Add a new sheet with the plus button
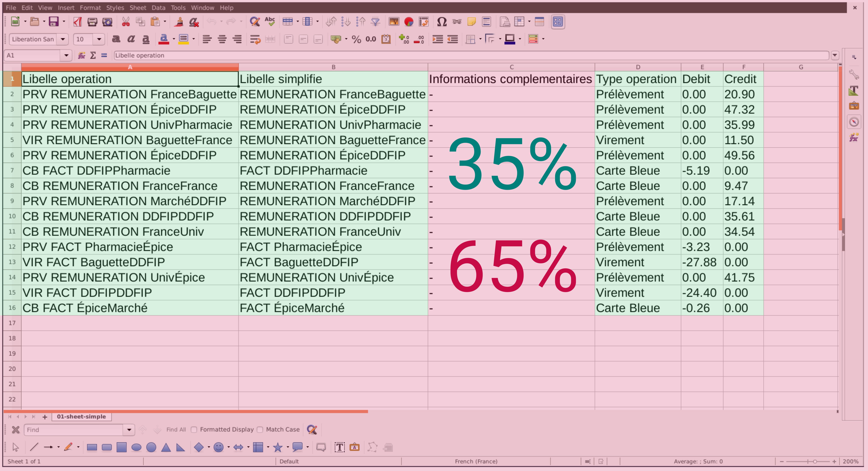Viewport: 868px width, 471px height. point(45,417)
